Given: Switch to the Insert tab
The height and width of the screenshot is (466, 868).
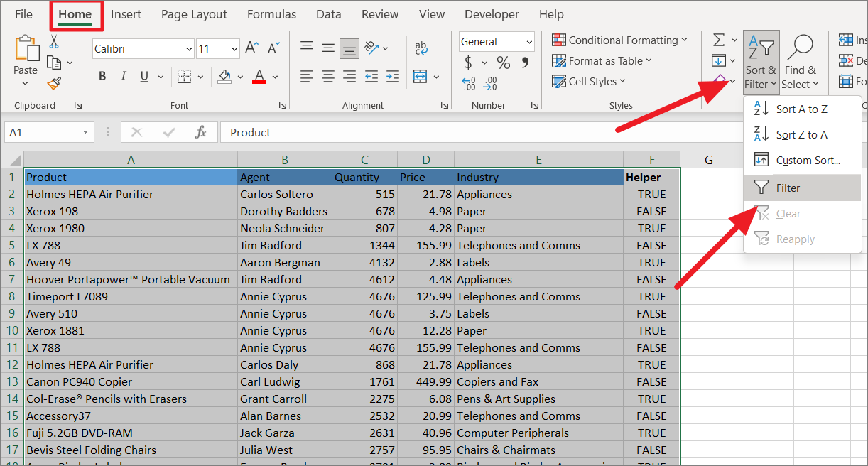Looking at the screenshot, I should click(x=126, y=14).
